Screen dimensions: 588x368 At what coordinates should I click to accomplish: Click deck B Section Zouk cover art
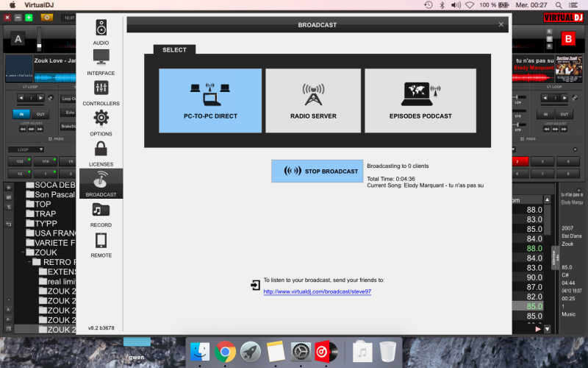click(x=568, y=68)
